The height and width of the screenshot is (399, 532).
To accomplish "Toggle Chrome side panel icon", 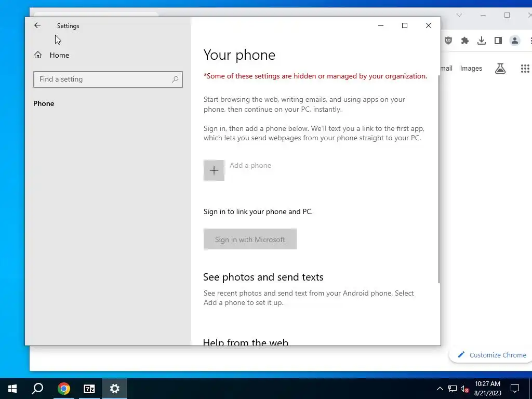I will pos(498,41).
